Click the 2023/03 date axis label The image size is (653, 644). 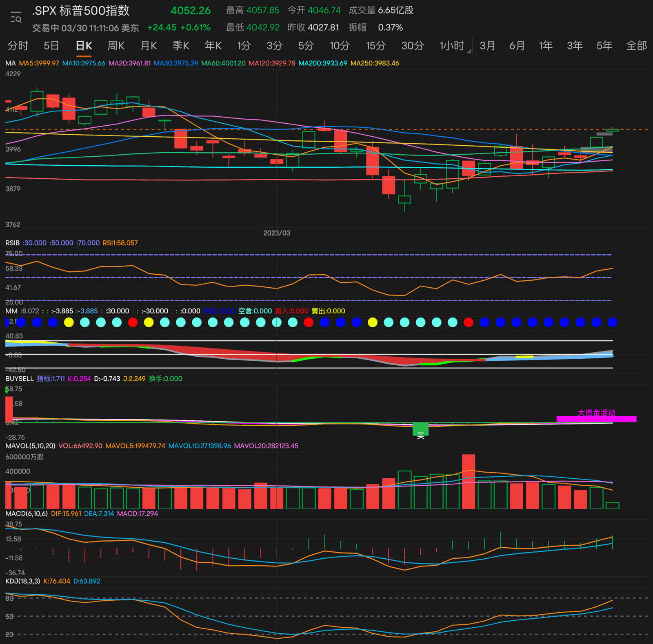[277, 233]
